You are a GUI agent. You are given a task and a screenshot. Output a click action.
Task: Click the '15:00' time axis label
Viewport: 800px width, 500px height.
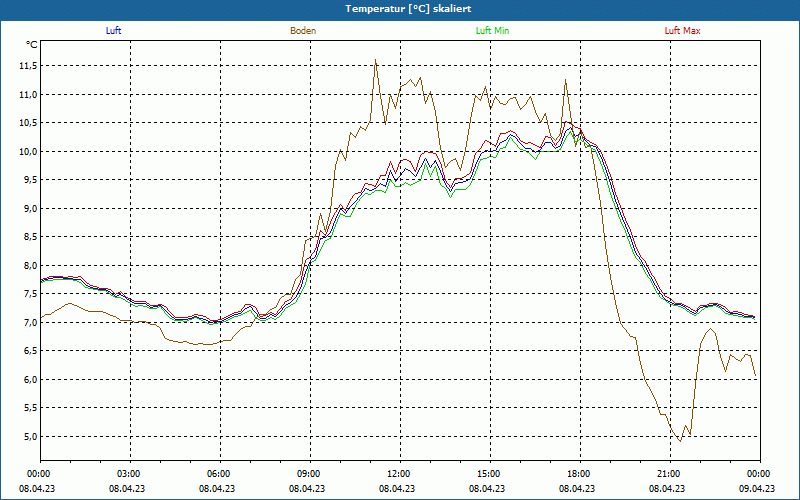click(490, 474)
